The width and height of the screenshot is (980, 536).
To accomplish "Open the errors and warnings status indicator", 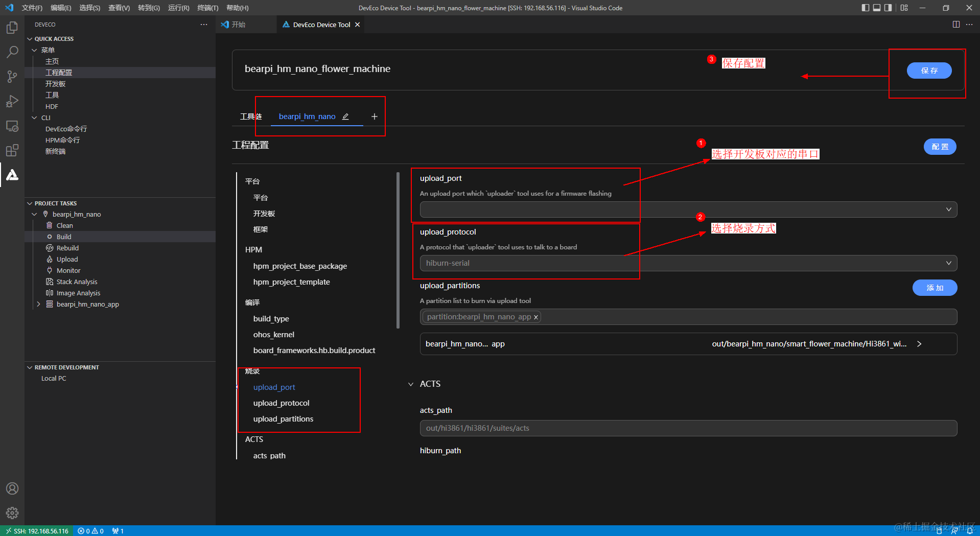I will pos(90,531).
